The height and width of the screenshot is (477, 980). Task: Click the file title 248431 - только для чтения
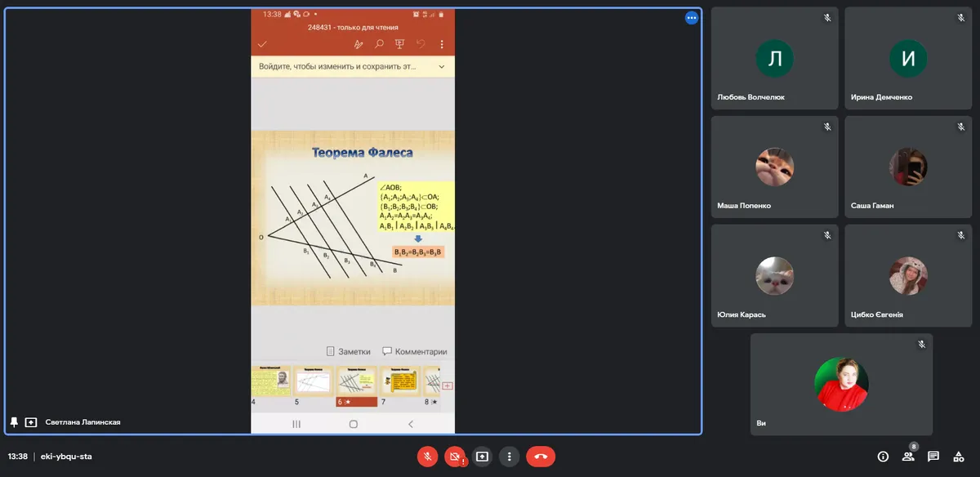tap(353, 27)
